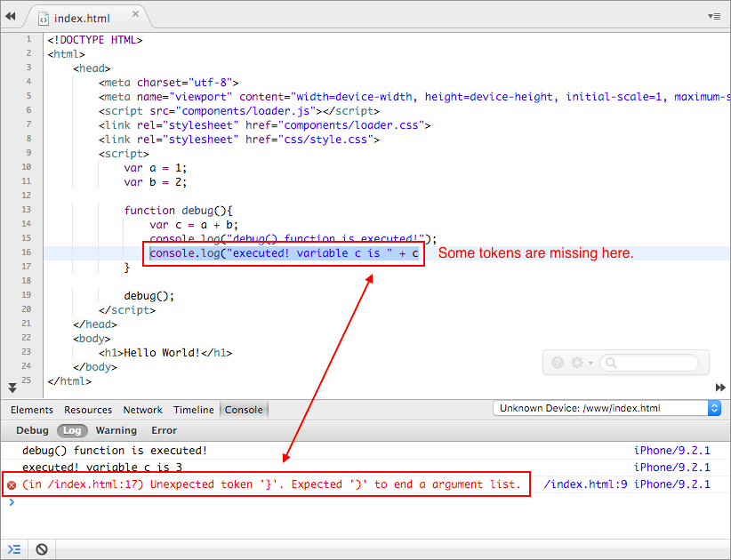Screen dimensions: 731x560
Task: Follow the /index.html:9 source link
Action: click(585, 484)
